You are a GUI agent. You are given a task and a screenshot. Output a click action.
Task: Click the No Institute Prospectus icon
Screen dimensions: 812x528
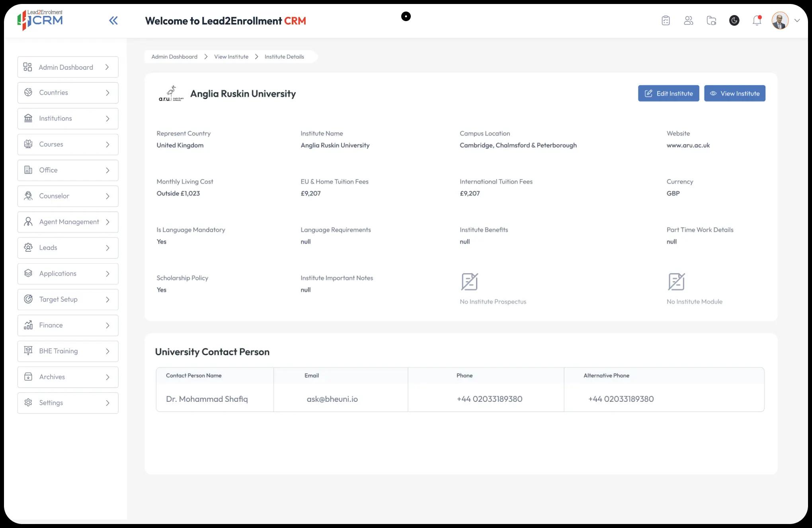tap(469, 282)
